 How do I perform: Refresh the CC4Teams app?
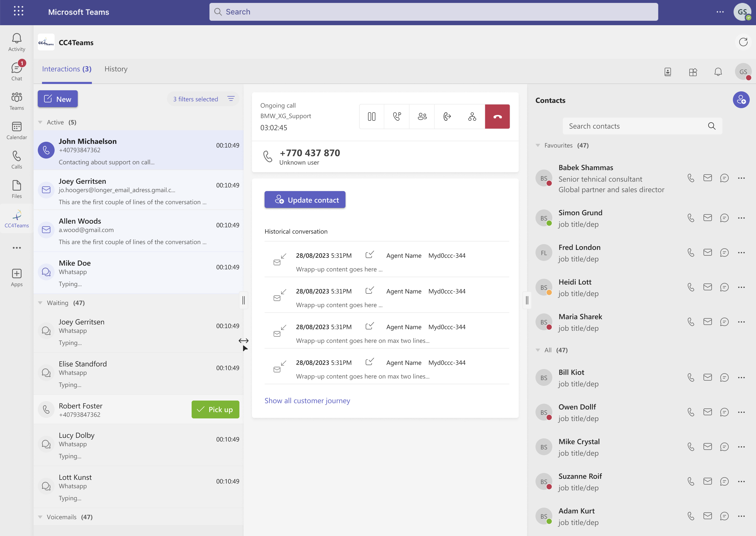pyautogui.click(x=743, y=42)
